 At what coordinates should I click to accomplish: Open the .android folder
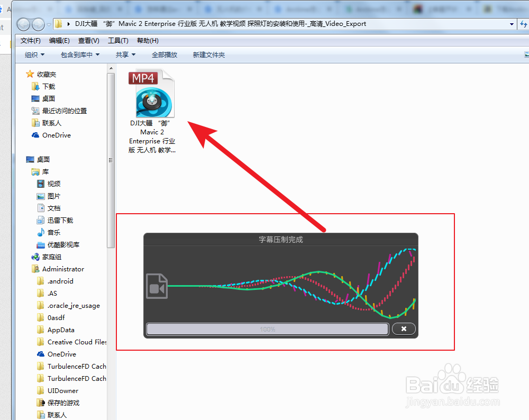point(60,281)
